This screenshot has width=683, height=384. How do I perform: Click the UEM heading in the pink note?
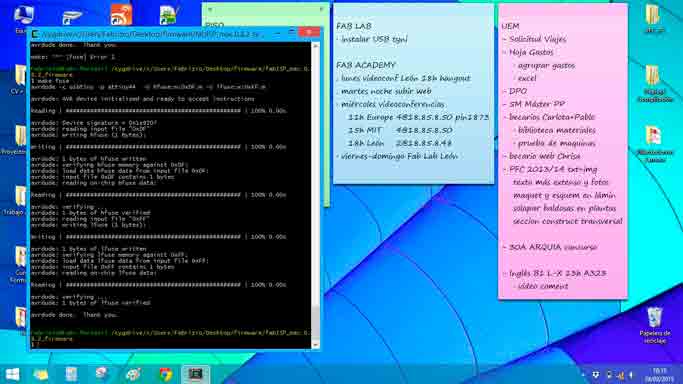pyautogui.click(x=510, y=26)
